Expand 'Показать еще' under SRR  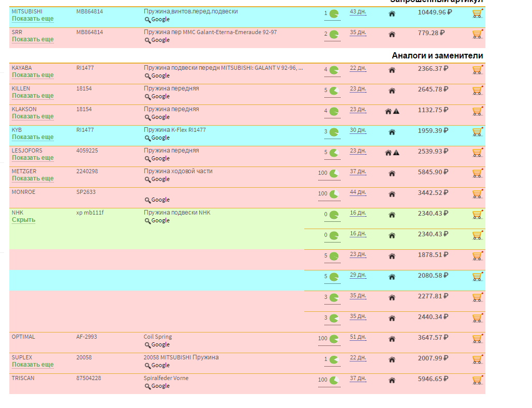click(33, 39)
